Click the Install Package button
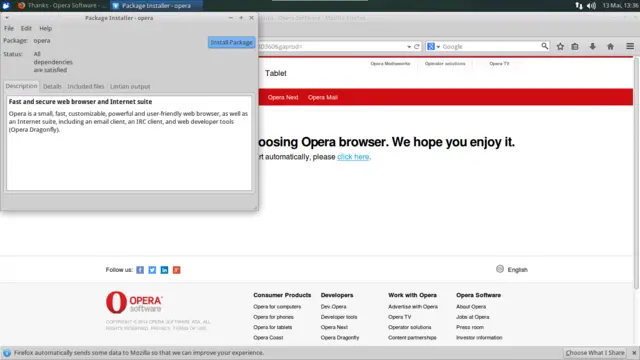Viewport: 640px width, 360px height. click(x=231, y=42)
